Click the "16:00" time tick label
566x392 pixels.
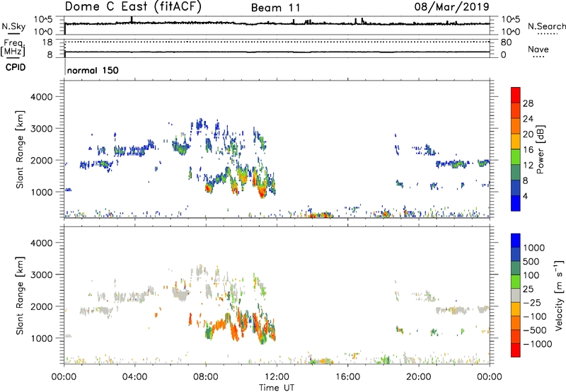coord(347,377)
